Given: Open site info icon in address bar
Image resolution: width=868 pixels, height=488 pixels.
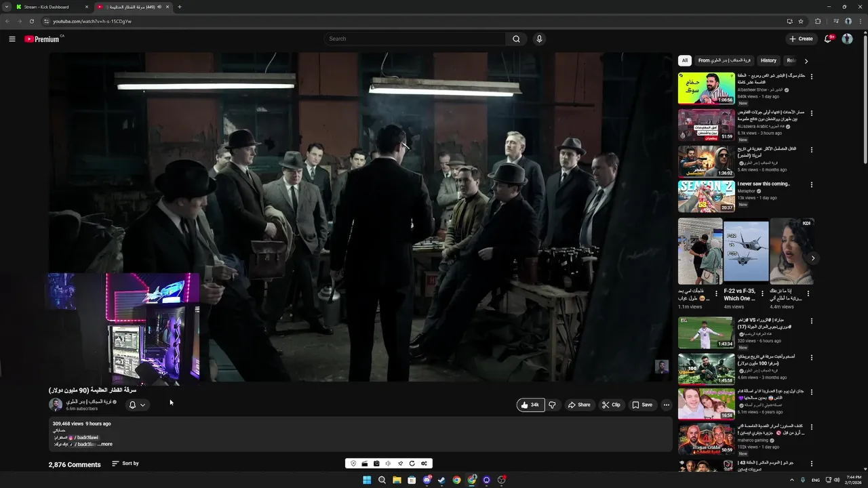Looking at the screenshot, I should [x=46, y=21].
